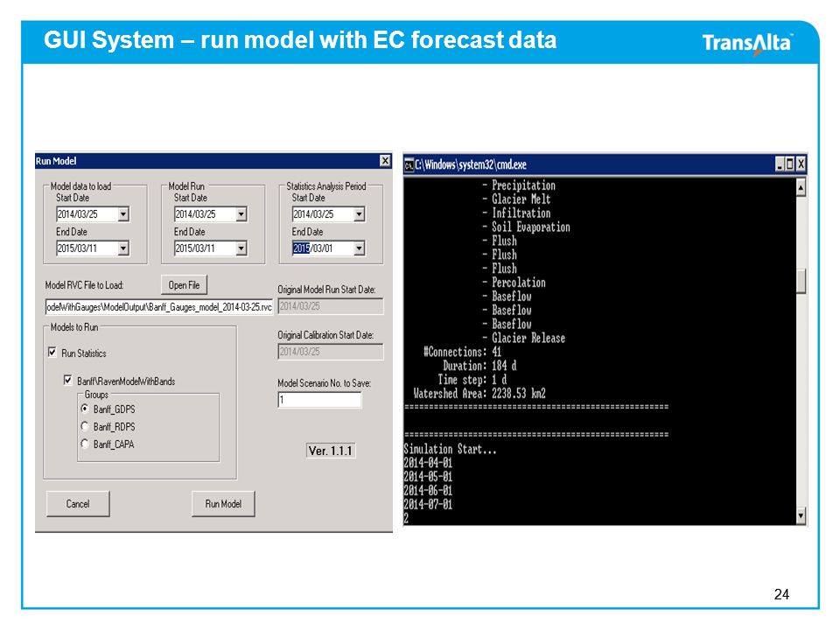Select the Banff_RDPS radio option
Screen dimensions: 840x630
(85, 426)
